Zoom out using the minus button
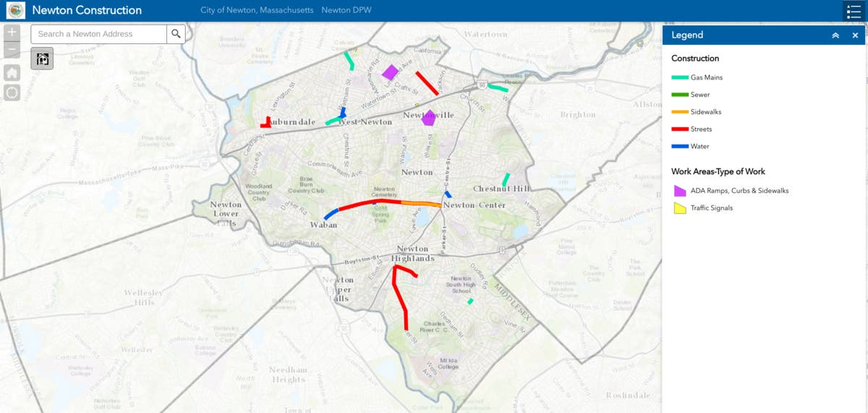The image size is (868, 413). click(x=12, y=50)
